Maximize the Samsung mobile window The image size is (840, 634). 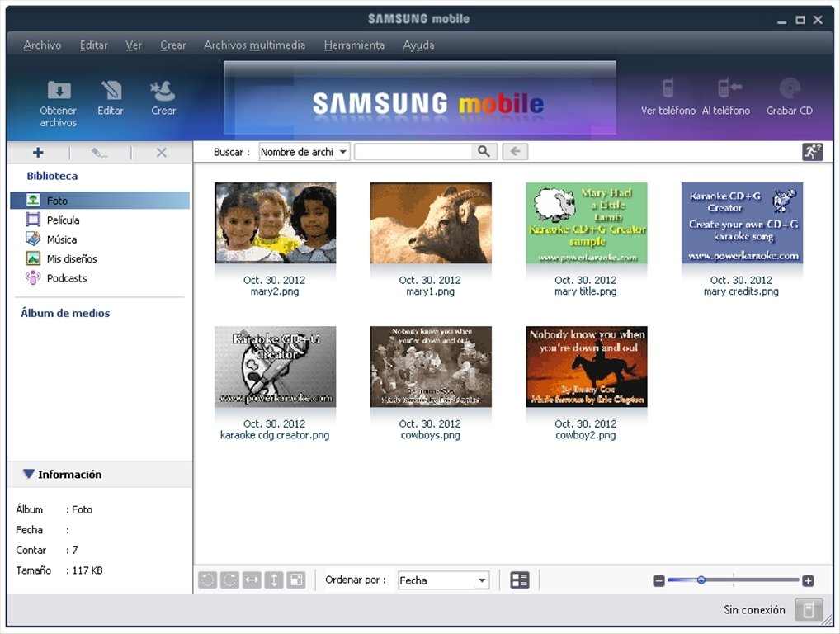[x=800, y=20]
